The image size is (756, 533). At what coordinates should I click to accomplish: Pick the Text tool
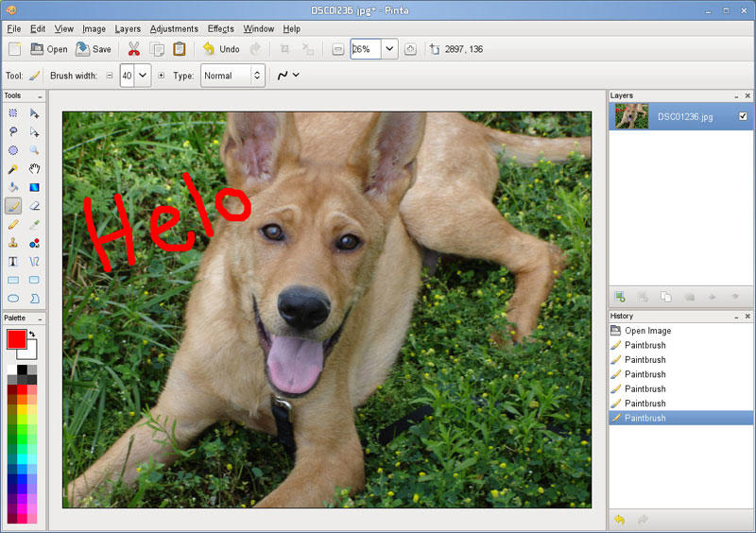tap(13, 261)
